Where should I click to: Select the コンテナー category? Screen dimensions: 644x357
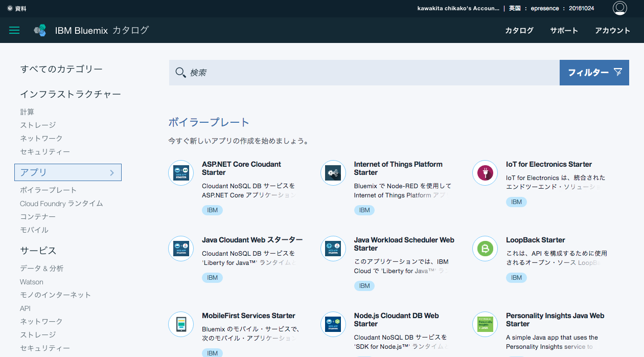[x=38, y=216]
